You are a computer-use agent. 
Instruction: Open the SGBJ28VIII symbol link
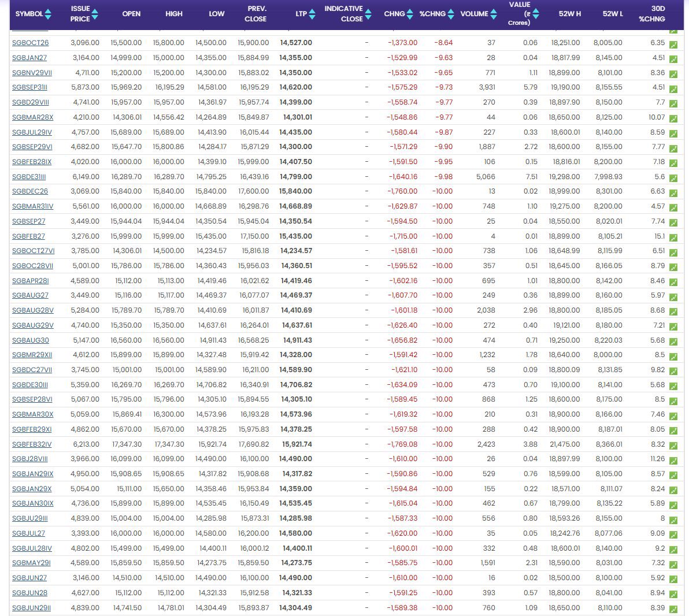pos(30,459)
